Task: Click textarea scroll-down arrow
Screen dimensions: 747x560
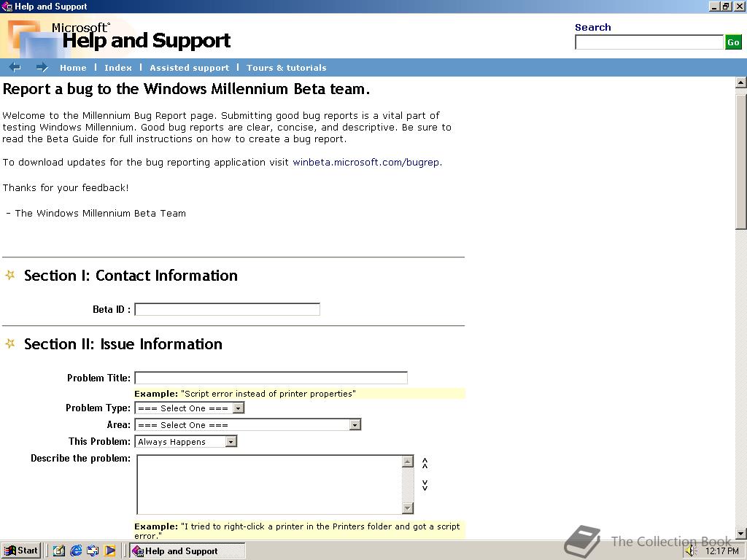Action: point(408,507)
